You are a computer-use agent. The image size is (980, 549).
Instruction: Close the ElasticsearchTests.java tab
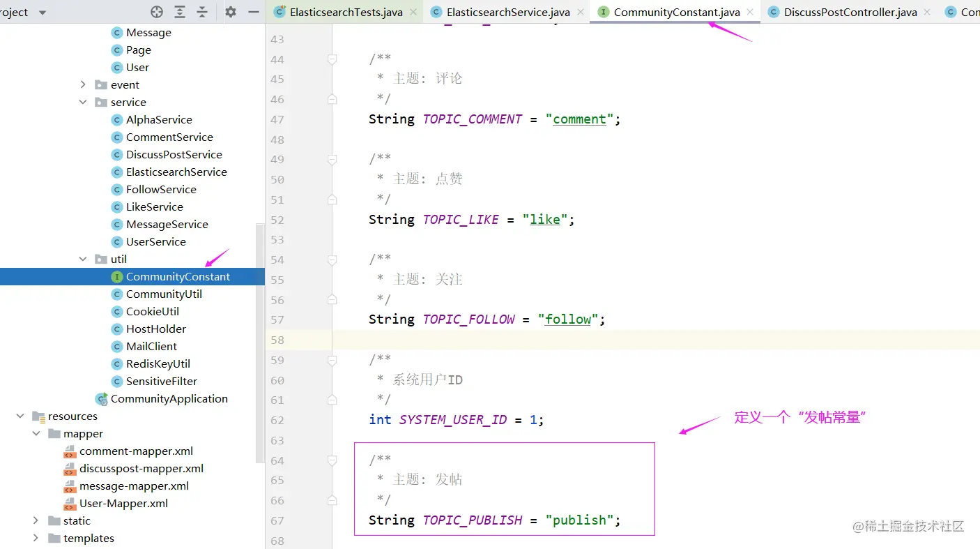(413, 12)
